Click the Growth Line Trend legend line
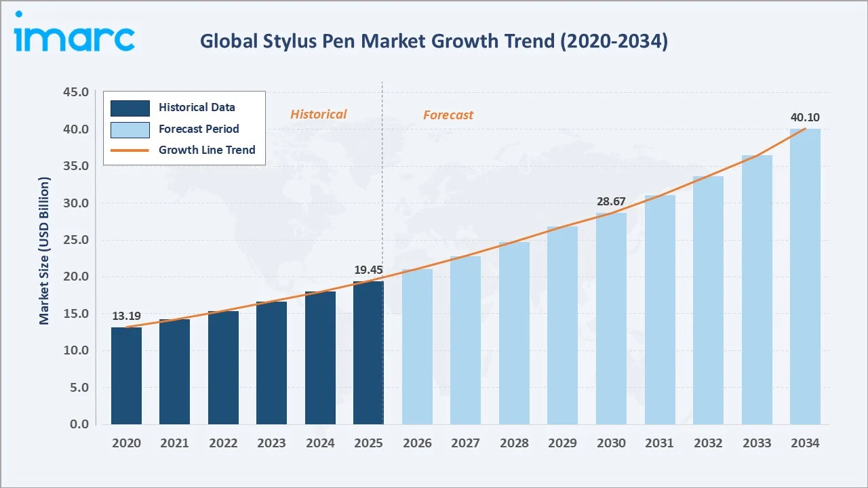Image resolution: width=868 pixels, height=488 pixels. point(130,150)
